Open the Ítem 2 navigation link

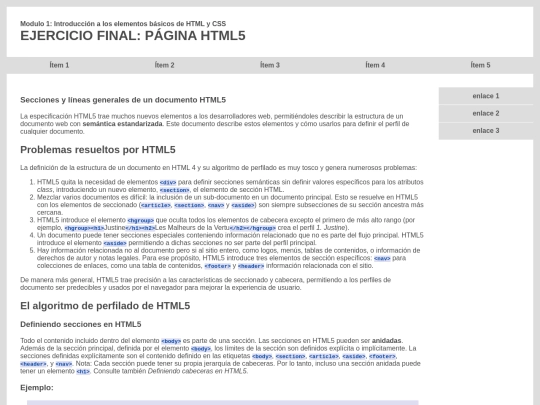coord(165,65)
